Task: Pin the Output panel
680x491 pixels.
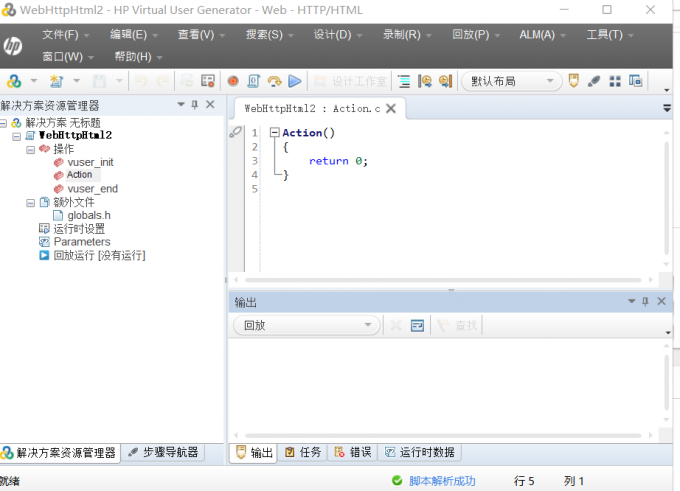Action: pyautogui.click(x=645, y=301)
